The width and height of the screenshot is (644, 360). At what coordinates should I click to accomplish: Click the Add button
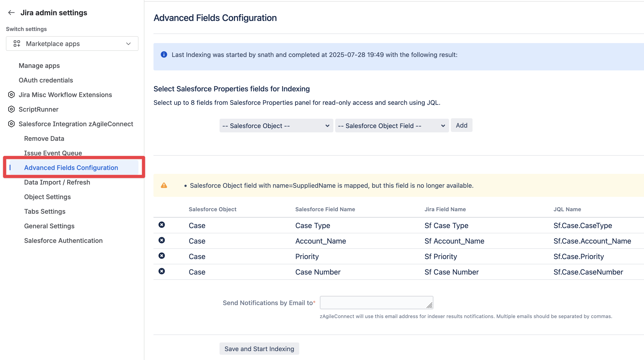click(462, 125)
